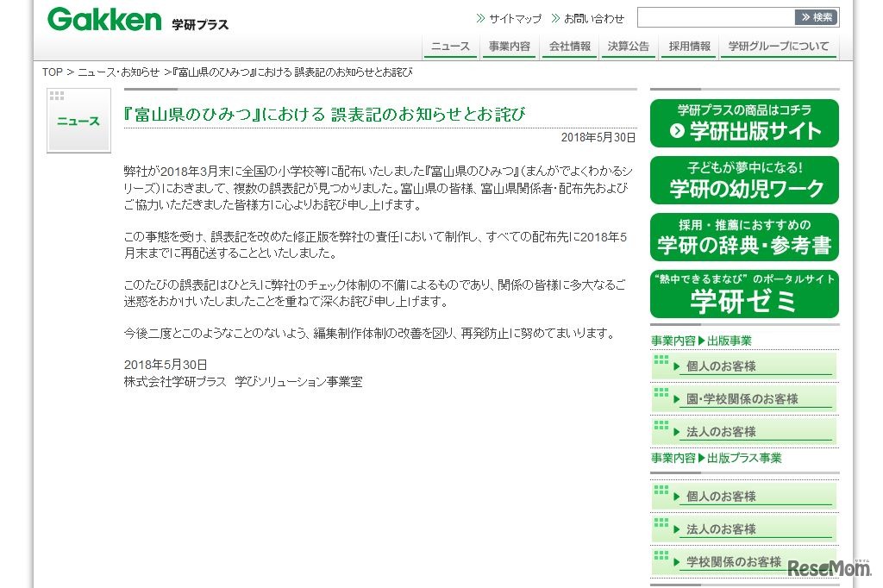Viewport: 883px width, 588px height.
Task: Click the article title 富山県のひみつ heading
Action: 324,115
